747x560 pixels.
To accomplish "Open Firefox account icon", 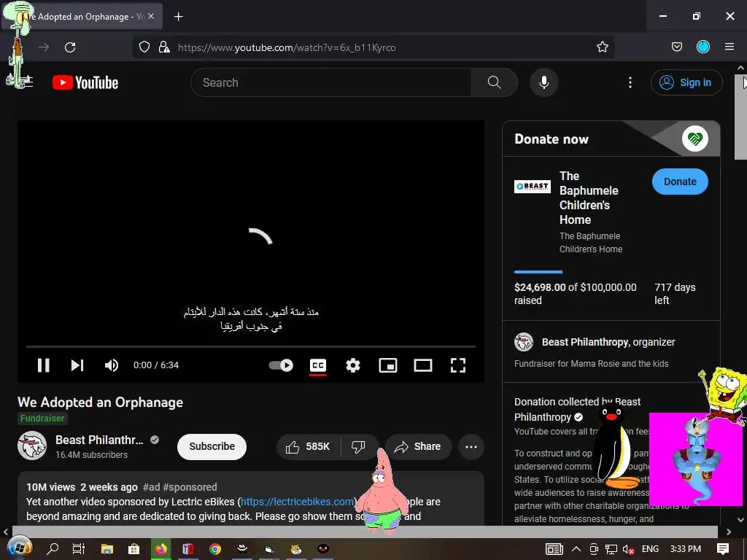I will tap(703, 47).
